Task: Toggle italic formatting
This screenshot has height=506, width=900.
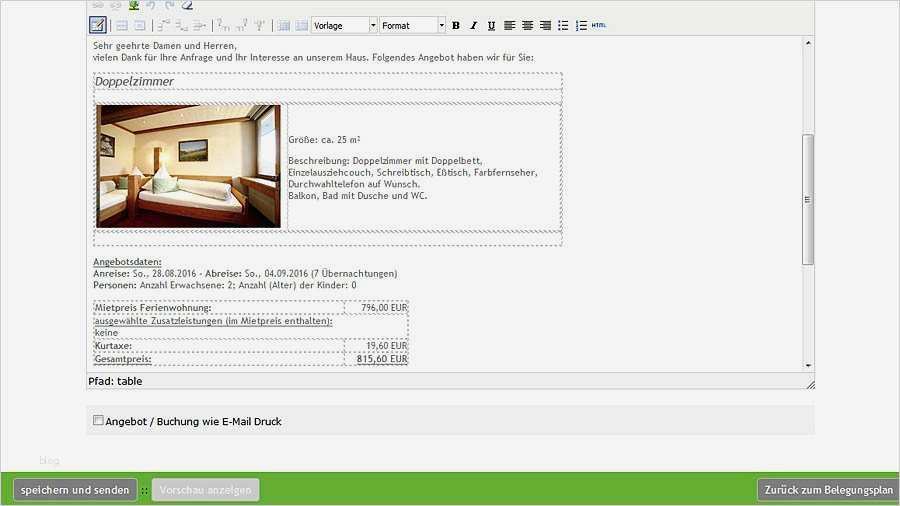Action: tap(474, 26)
